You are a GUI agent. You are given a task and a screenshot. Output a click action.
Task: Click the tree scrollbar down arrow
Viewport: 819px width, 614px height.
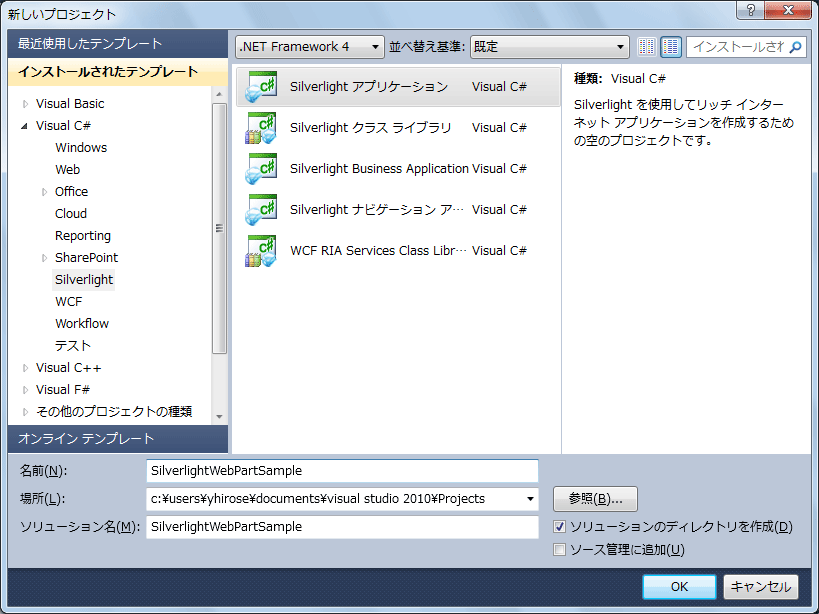pyautogui.click(x=219, y=417)
